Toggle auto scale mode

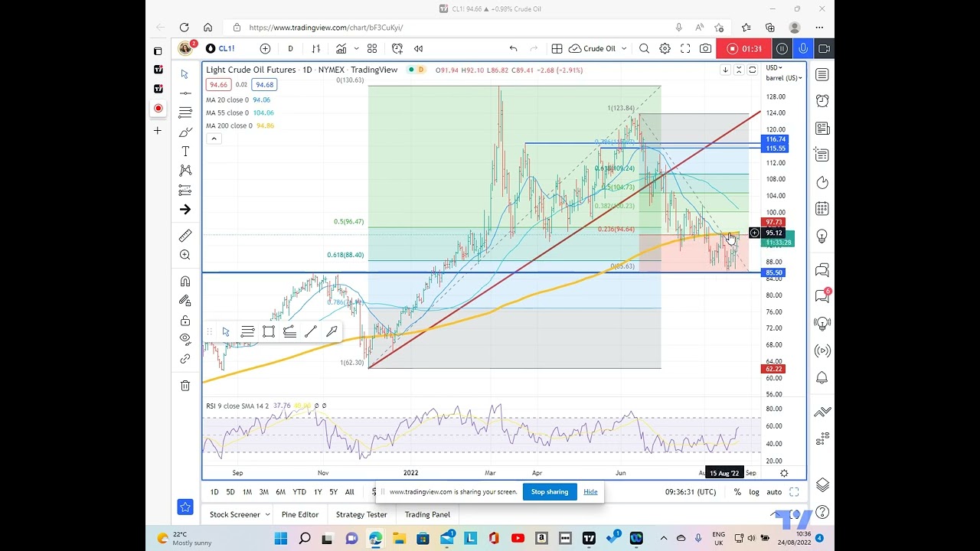[774, 492]
